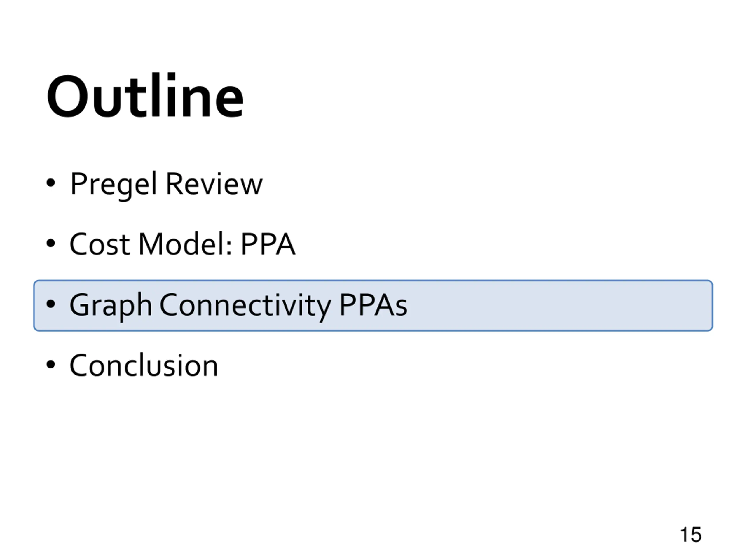Click empty area inside blue highlighted box
Viewport: 747px width, 560px height.
click(x=557, y=305)
